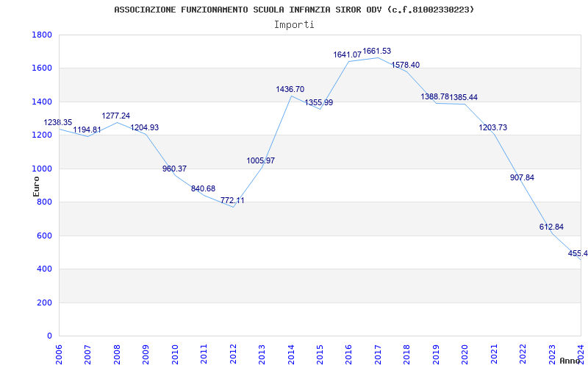Click the 2012 x-axis year label
The height and width of the screenshot is (368, 588).
pyautogui.click(x=233, y=355)
